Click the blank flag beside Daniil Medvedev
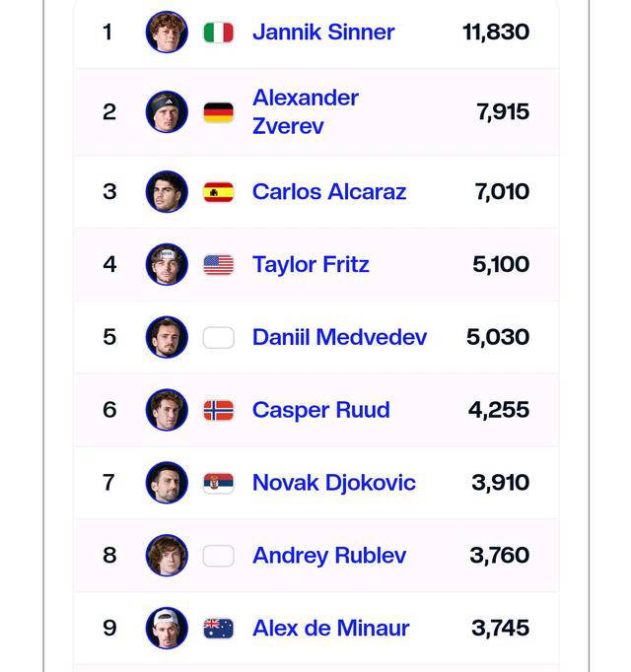Viewport: 631px width, 672px height. click(x=219, y=338)
